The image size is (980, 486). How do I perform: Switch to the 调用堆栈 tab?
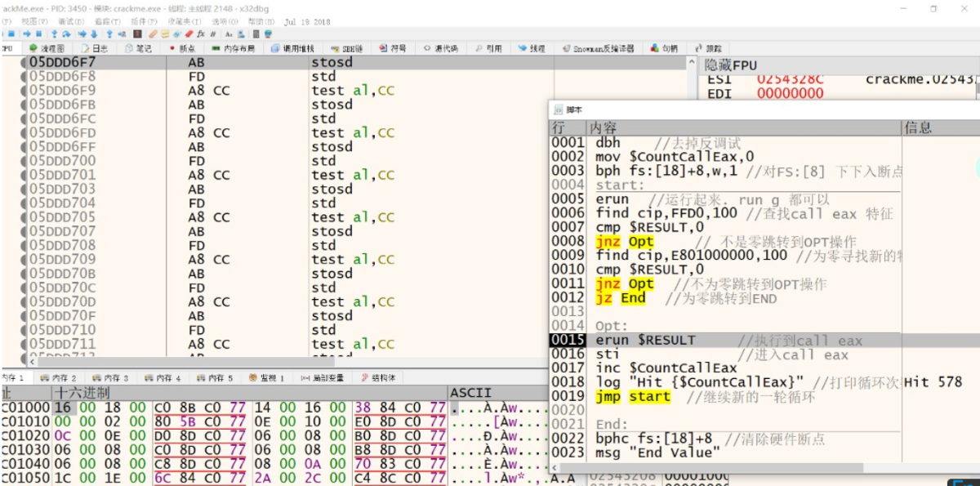[292, 49]
